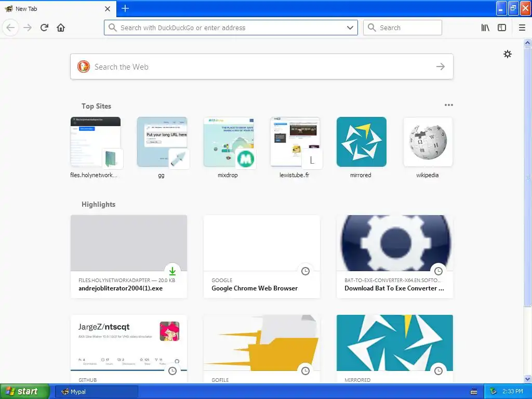Viewport: 532px width, 399px height.
Task: Click the DuckDuckGo logo in search box
Action: point(84,66)
